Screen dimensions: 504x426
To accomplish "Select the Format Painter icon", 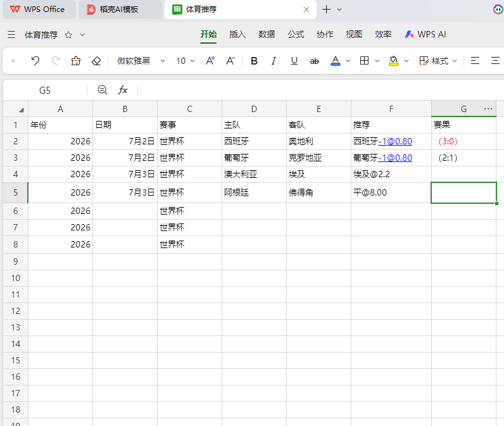I will point(76,61).
